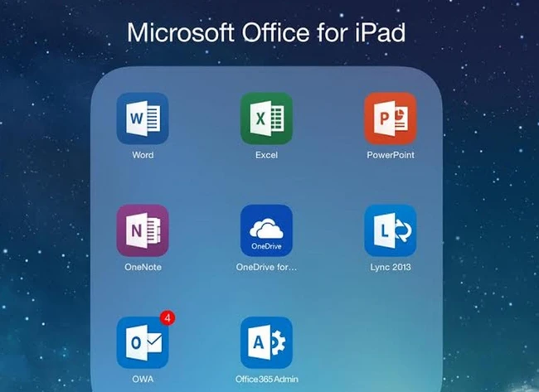The height and width of the screenshot is (392, 539).
Task: Tap the 'Word' label text
Action: (x=143, y=155)
